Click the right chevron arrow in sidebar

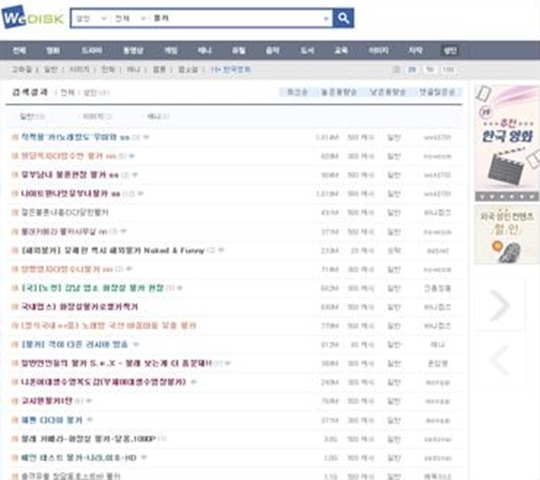[x=500, y=305]
